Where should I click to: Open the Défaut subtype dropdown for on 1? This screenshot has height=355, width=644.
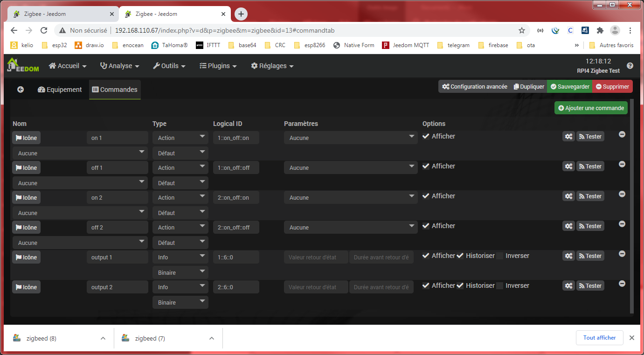(180, 153)
